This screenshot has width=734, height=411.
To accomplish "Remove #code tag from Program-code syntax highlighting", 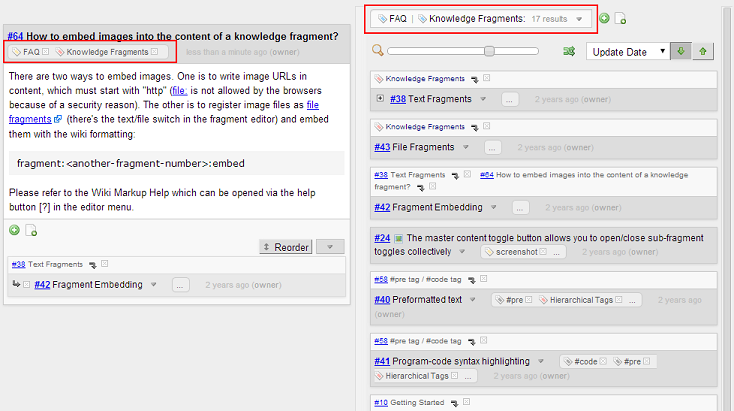I will pos(601,361).
